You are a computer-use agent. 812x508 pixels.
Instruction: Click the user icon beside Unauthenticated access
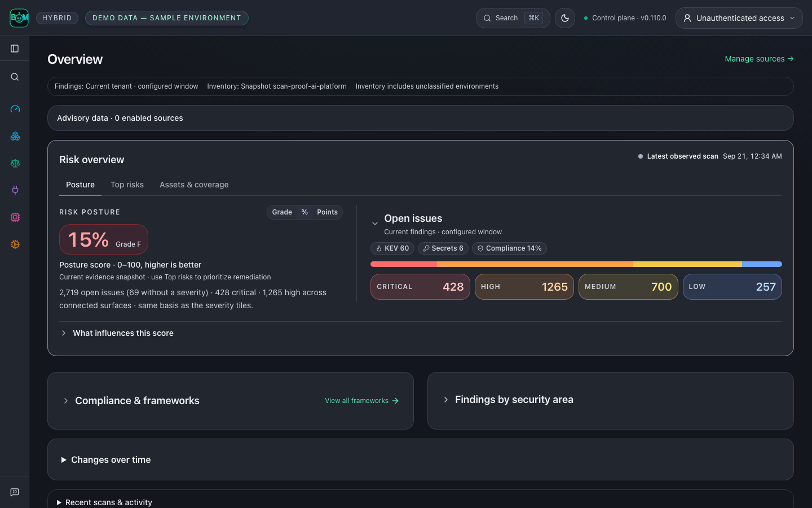pos(687,18)
